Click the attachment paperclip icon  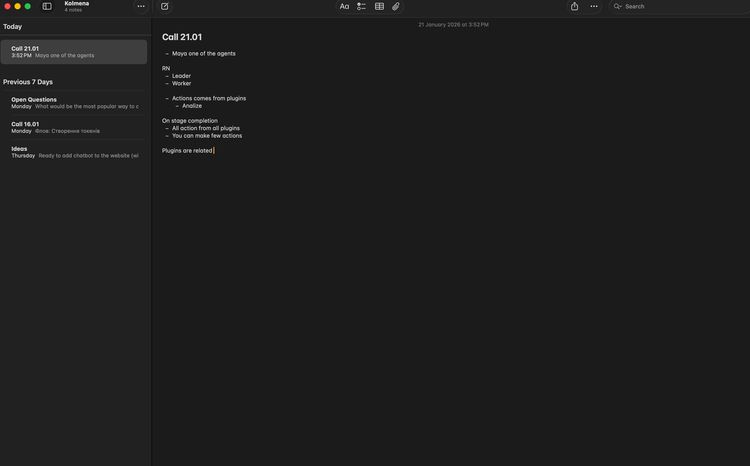396,6
